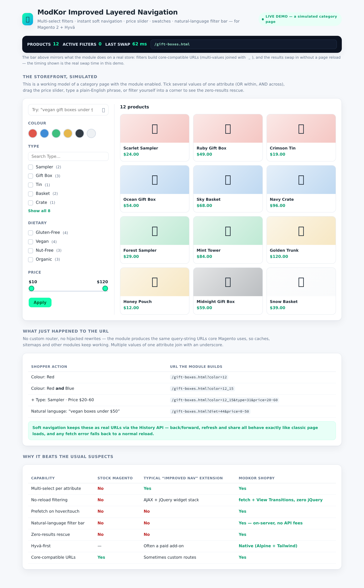Click the 'AJAX + jQuery widget stack' cell

coord(171,500)
